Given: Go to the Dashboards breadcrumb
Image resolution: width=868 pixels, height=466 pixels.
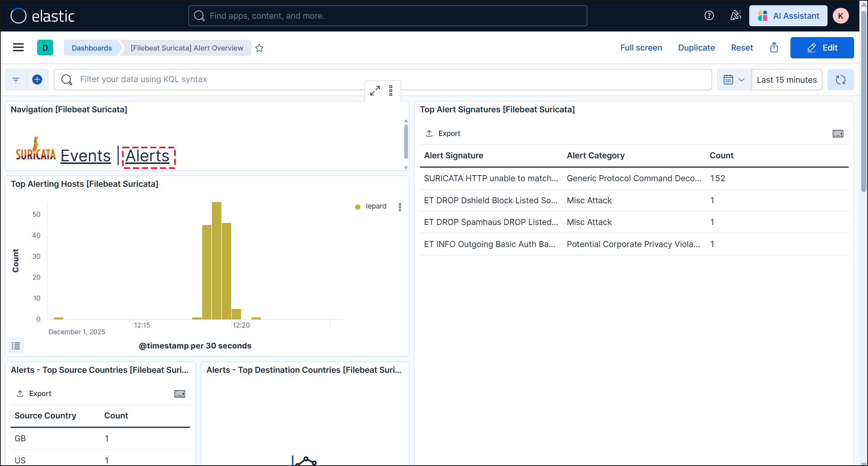Looking at the screenshot, I should pos(91,48).
